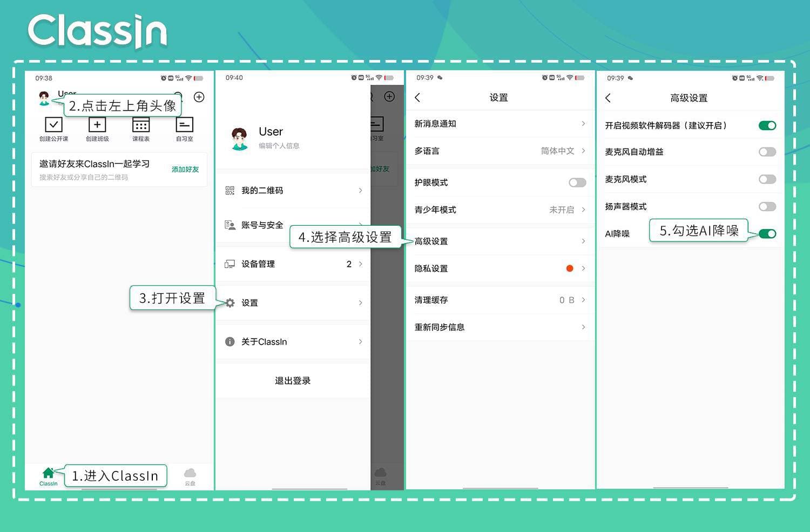Tap the alarm icon in the 高级设置 status bar

coord(735,78)
